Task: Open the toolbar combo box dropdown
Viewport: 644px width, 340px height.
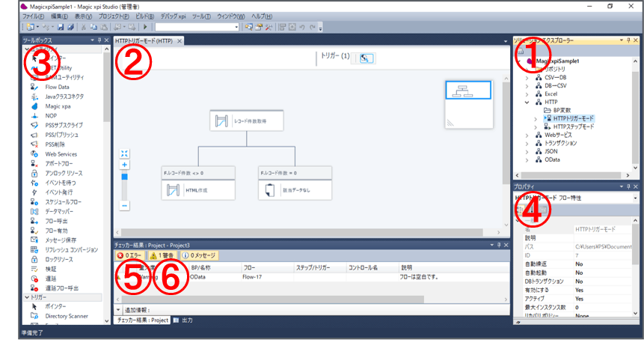Action: click(x=236, y=27)
